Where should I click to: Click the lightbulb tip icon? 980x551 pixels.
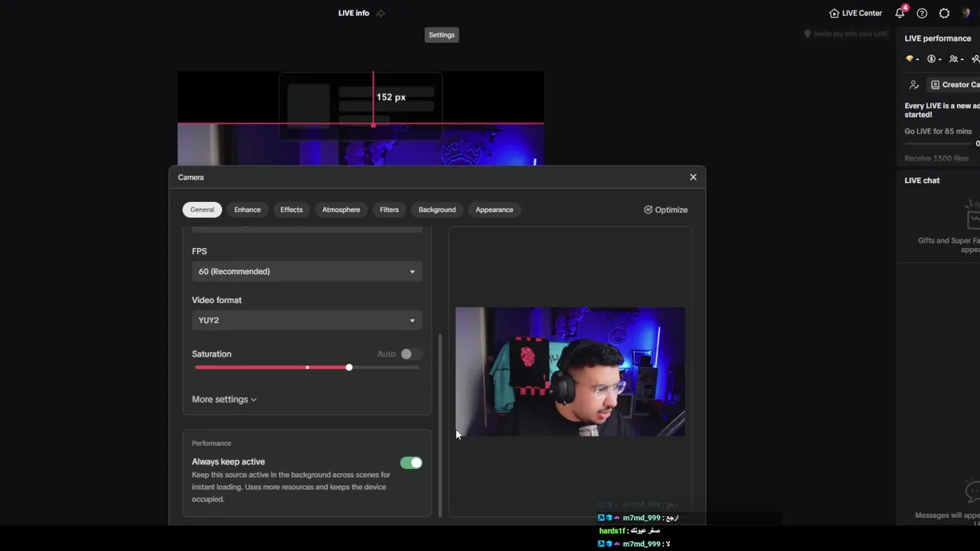[807, 34]
